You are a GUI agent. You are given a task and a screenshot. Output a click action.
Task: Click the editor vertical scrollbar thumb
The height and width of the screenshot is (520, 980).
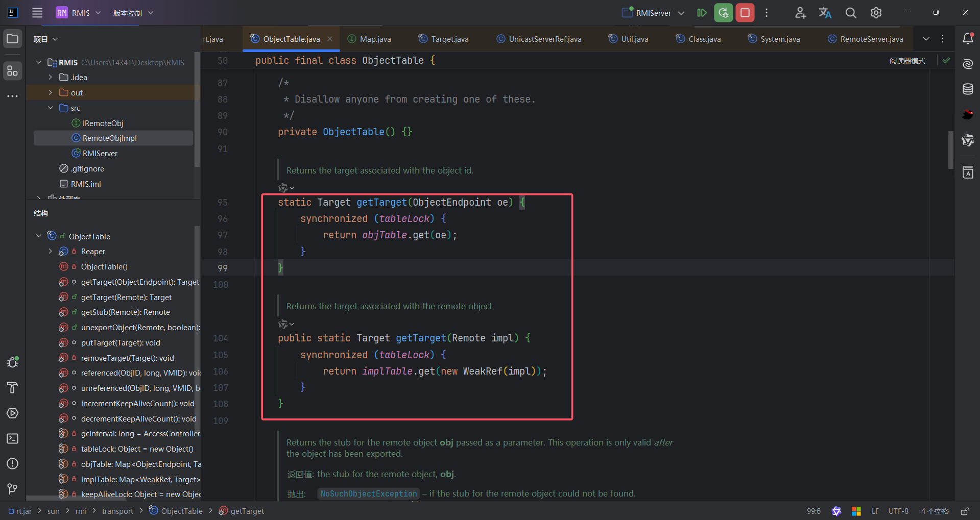pyautogui.click(x=950, y=150)
